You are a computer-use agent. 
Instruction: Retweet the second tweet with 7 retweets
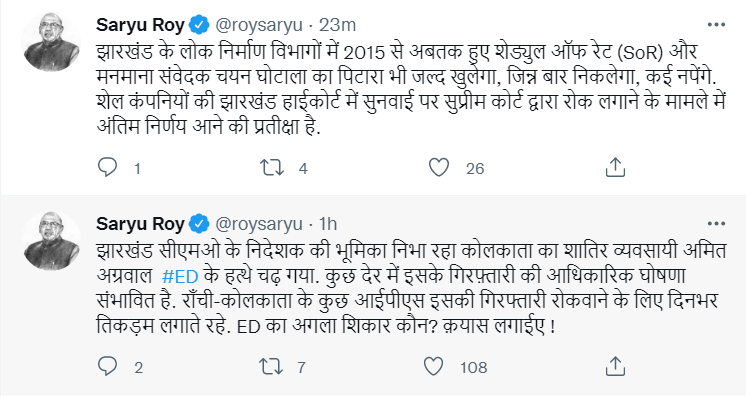coord(271,366)
